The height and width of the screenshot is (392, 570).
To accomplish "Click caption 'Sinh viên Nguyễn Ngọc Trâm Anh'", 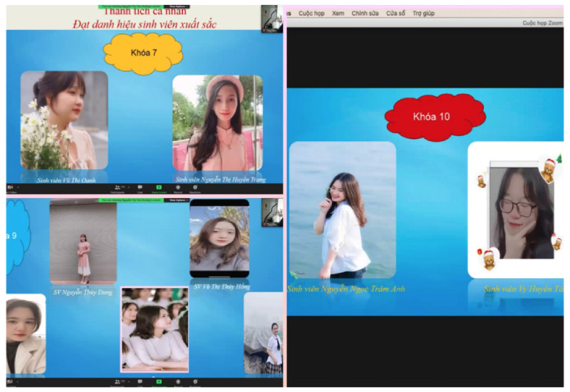I will pyautogui.click(x=346, y=289).
